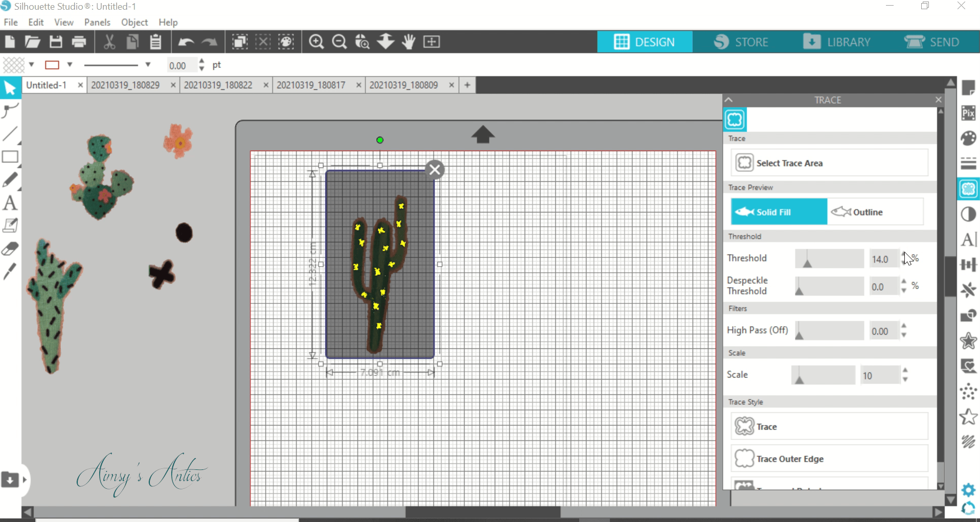Screen dimensions: 980x522
Task: Open the Preferences gear icon
Action: [x=968, y=490]
